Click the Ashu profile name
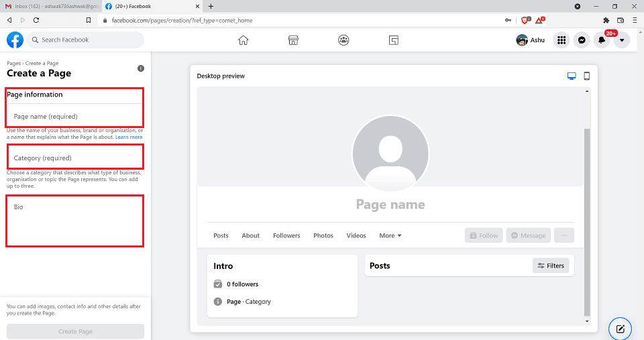This screenshot has height=340, width=644. pos(537,40)
